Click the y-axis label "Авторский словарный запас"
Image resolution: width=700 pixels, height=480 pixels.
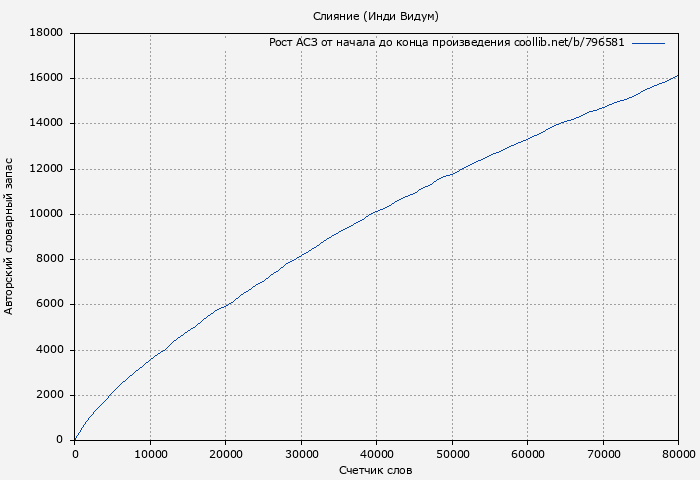point(10,236)
